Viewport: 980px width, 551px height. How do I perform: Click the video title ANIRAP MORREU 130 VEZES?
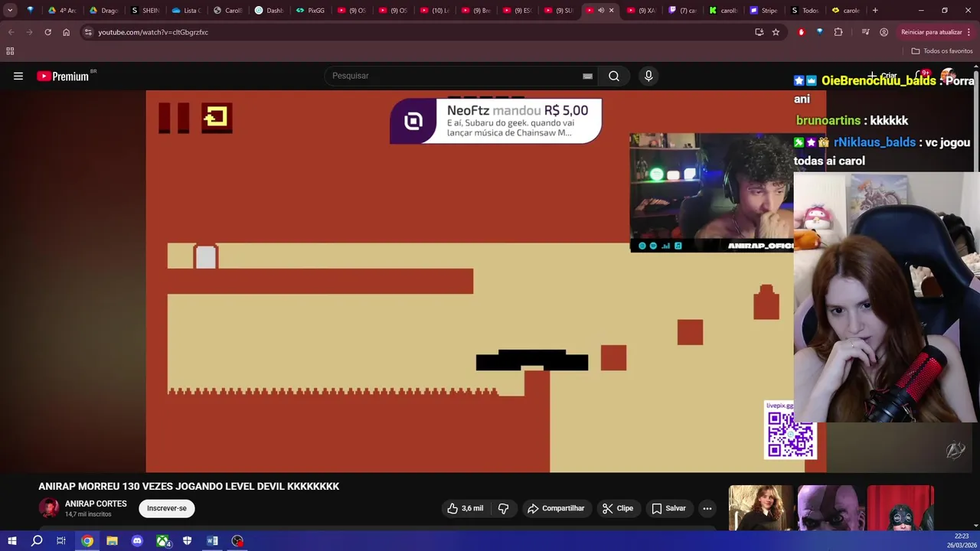189,486
